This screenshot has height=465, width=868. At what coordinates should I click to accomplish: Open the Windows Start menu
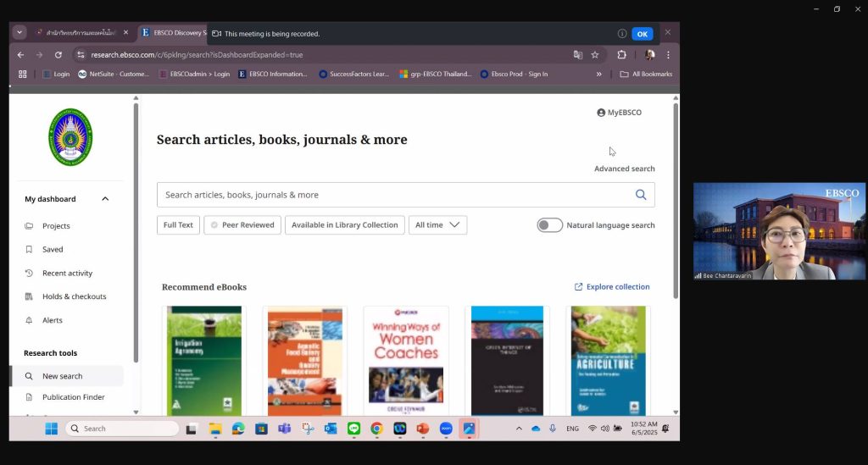click(x=51, y=429)
